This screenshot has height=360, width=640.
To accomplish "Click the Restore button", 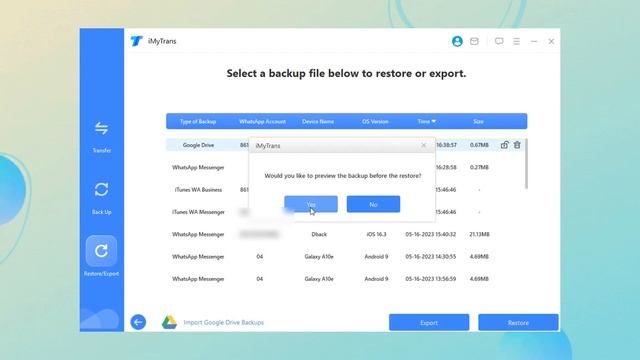I will [518, 322].
